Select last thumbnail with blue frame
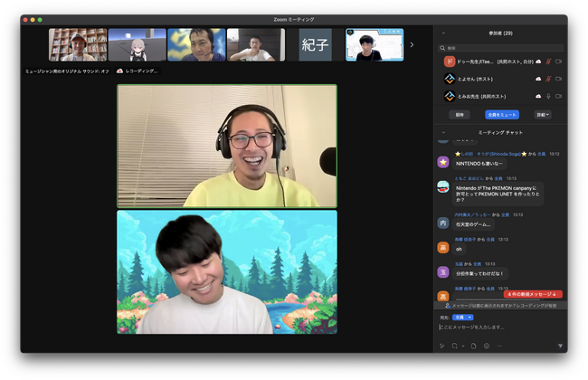 click(375, 44)
